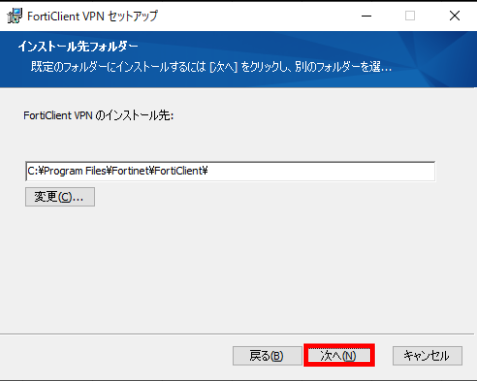Click the 次へ(N) next button
Viewport: 477px width, 381px height.
[x=339, y=355]
